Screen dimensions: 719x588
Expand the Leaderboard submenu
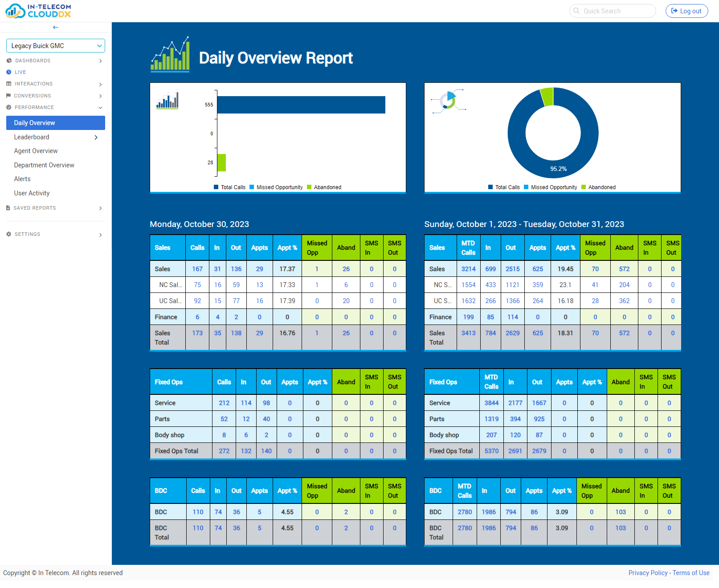[x=95, y=137]
